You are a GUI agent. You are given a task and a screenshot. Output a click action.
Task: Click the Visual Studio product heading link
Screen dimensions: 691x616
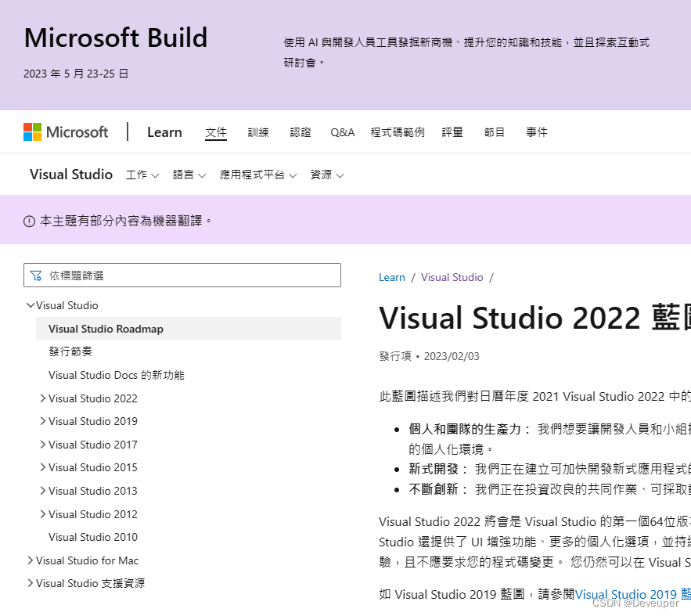click(71, 175)
